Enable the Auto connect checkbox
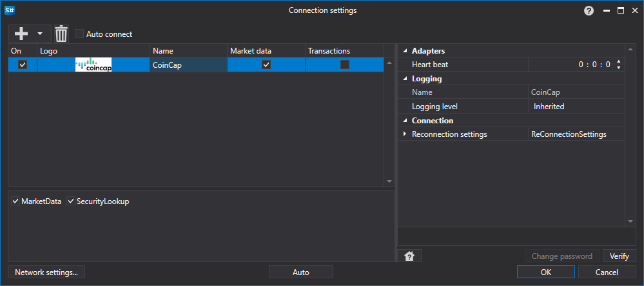Screen dimensions: 644x286 [79, 34]
